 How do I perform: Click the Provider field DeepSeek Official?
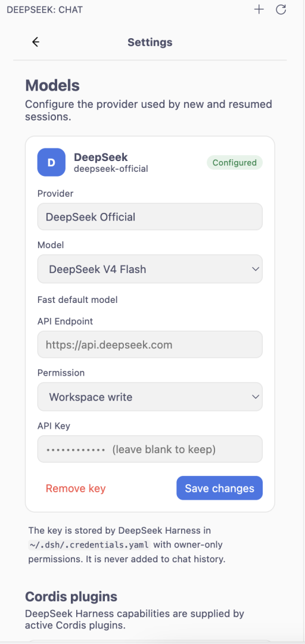(150, 217)
